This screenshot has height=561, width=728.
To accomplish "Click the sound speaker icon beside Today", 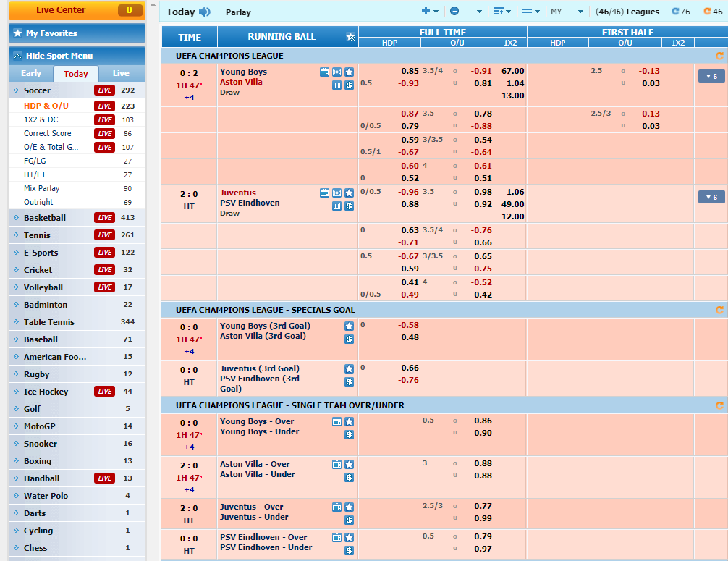I will click(205, 12).
